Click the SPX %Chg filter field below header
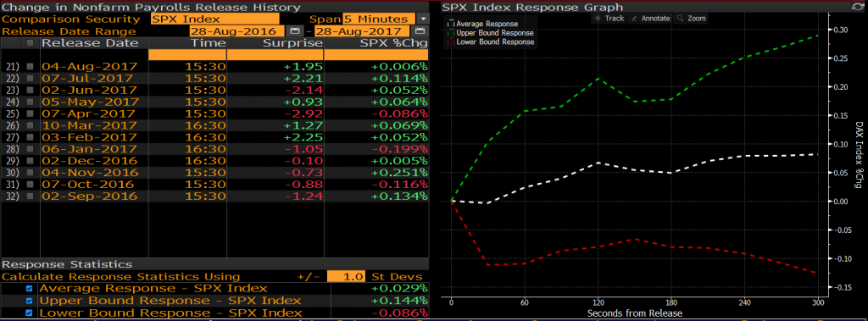 pos(376,55)
